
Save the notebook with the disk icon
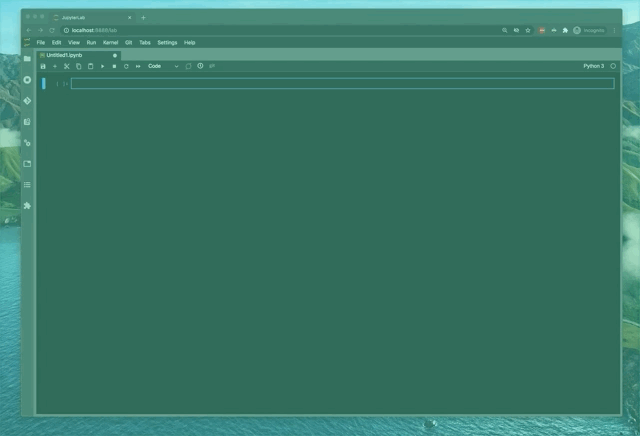pyautogui.click(x=43, y=66)
